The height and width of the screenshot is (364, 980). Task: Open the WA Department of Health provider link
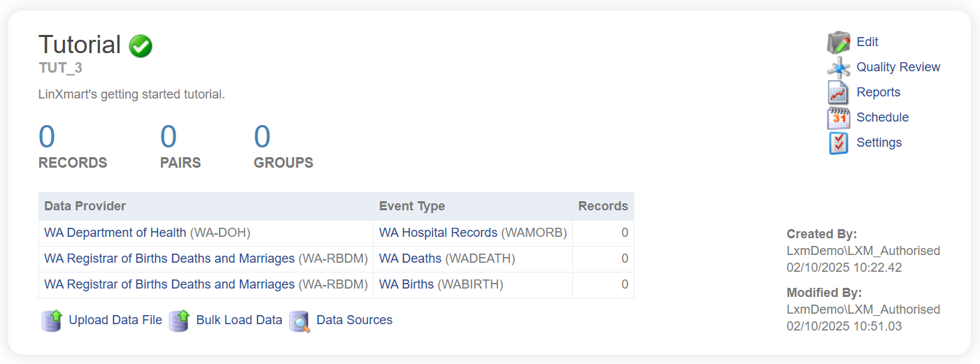click(x=115, y=233)
